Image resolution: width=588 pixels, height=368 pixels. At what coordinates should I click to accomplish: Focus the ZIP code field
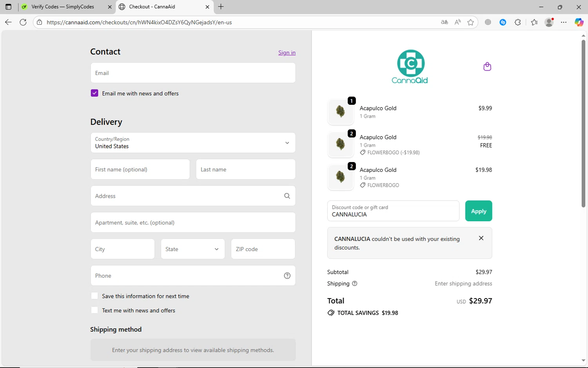[263, 249]
